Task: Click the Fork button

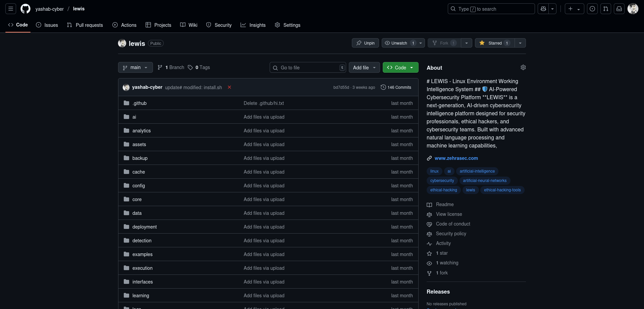Action: 444,43
